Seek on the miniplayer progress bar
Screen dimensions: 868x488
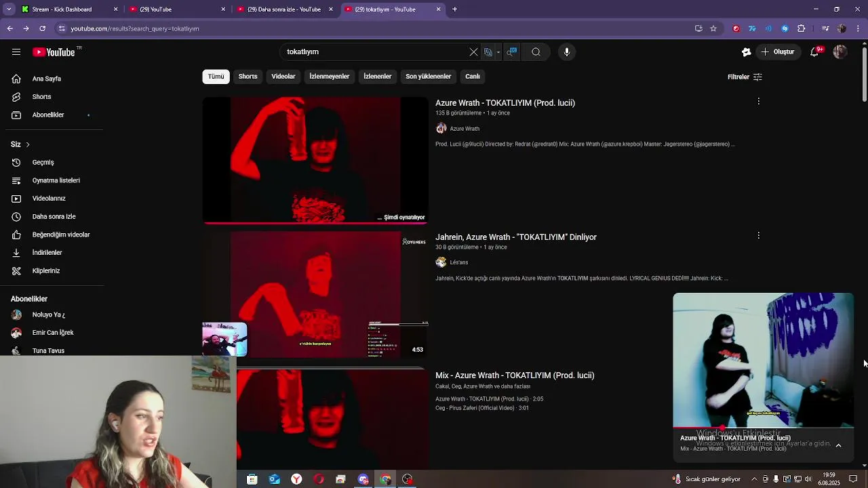[763, 428]
